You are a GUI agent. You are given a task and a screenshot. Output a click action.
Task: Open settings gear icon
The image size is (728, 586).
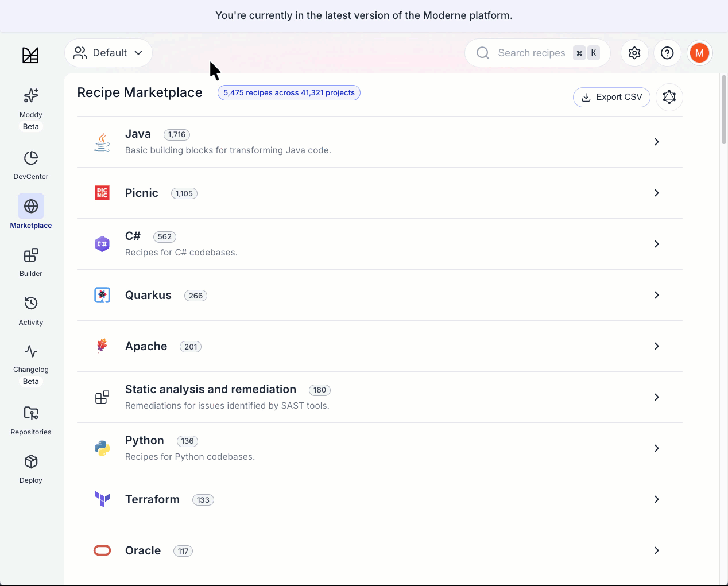tap(634, 53)
